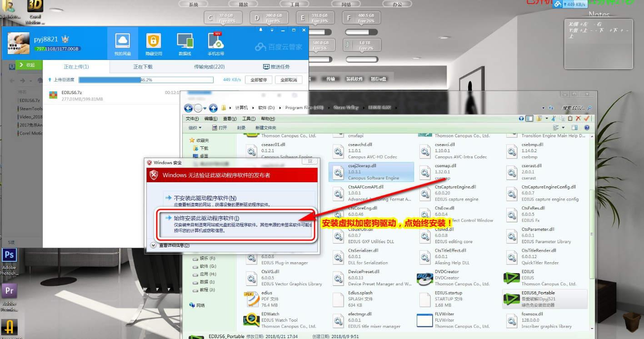Click 全部暂停 pause all button
The height and width of the screenshot is (339, 644).
[x=259, y=80]
